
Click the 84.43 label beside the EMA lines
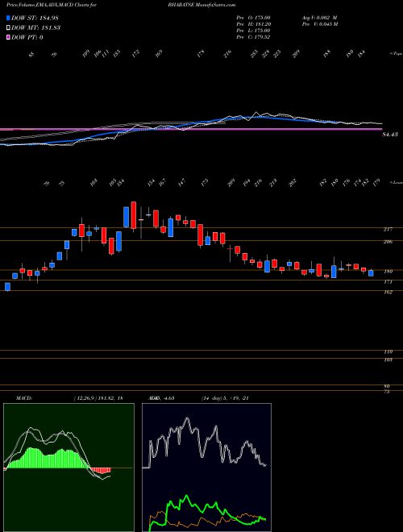(x=390, y=135)
